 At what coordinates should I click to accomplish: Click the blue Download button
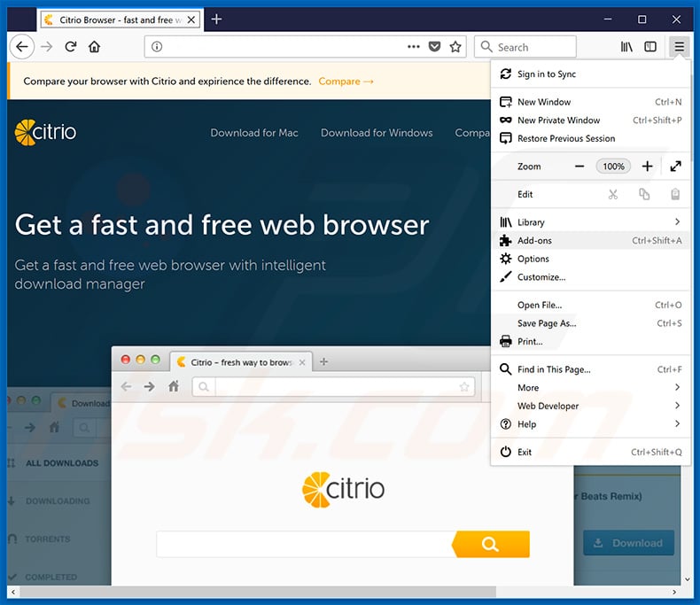(628, 543)
